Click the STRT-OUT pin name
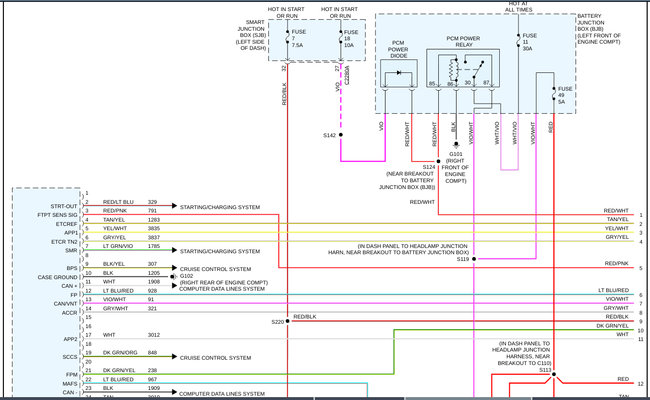The height and width of the screenshot is (400, 650). click(64, 206)
